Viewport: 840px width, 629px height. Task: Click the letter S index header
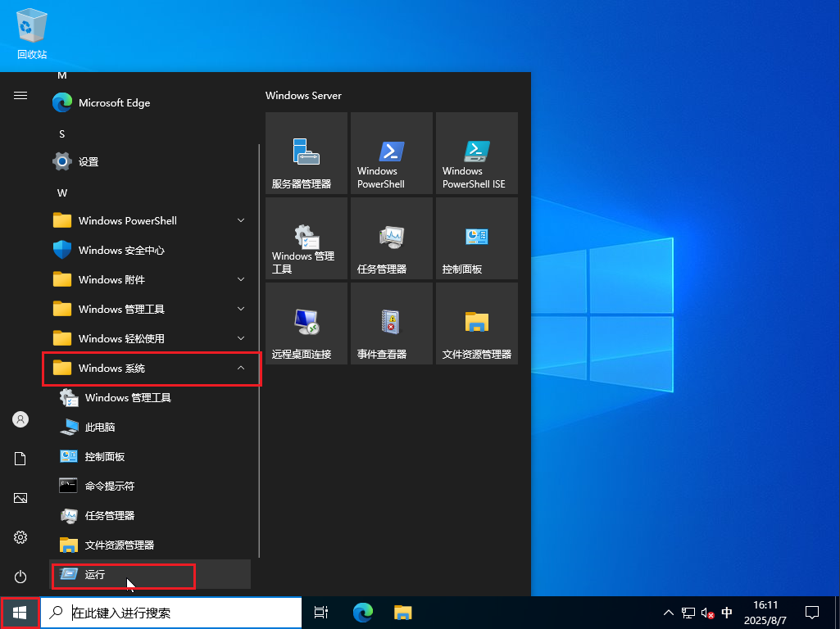[x=62, y=133]
